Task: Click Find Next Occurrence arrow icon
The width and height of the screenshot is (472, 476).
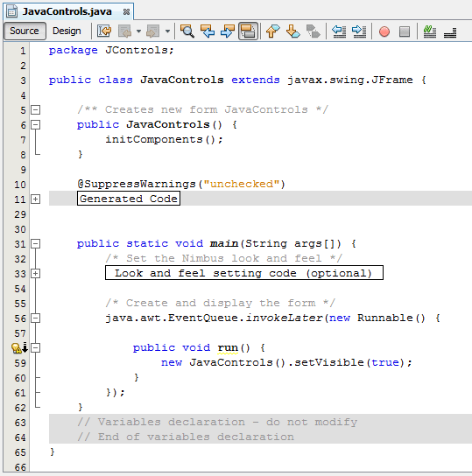Action: pyautogui.click(x=228, y=31)
